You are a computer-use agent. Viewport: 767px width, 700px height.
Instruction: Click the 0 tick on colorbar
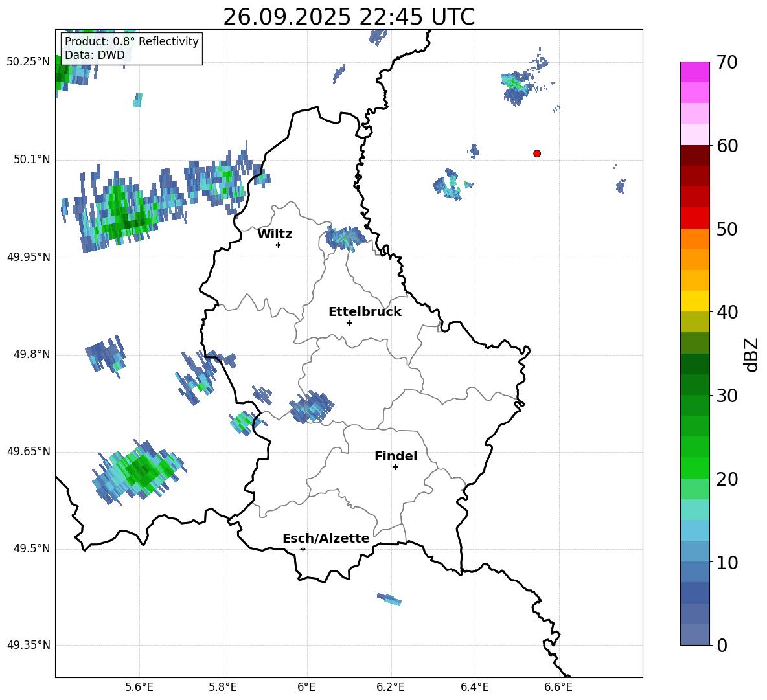tap(722, 645)
